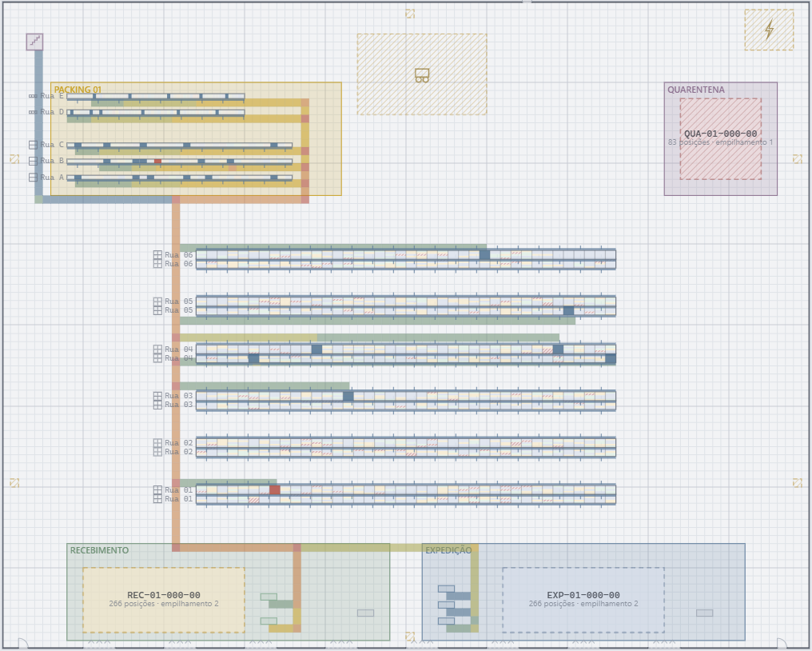Click the red position cell in Rua 01
Image resolution: width=812 pixels, height=651 pixels.
pos(274,489)
